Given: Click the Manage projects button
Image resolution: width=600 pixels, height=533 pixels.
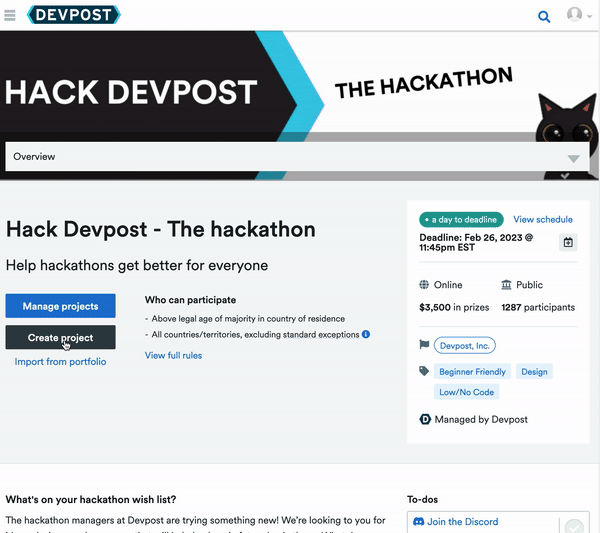Looking at the screenshot, I should (x=60, y=306).
